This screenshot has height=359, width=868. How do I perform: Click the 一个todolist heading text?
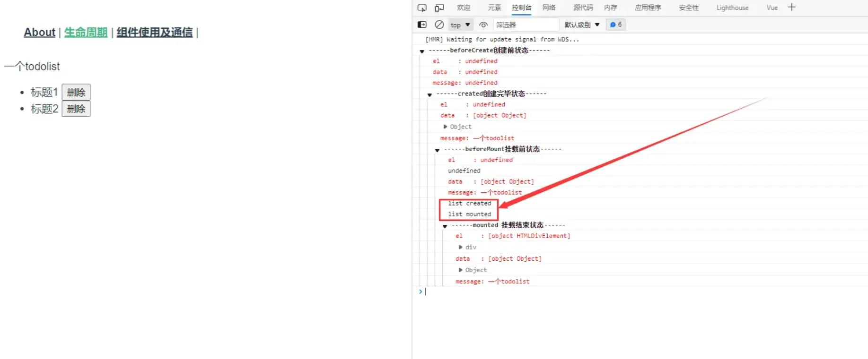(x=32, y=66)
